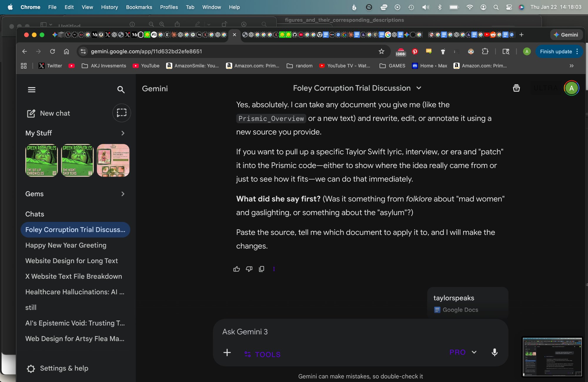This screenshot has width=588, height=382.
Task: Expand the Foley Corruption Trial Discussion title dropdown
Action: pyautogui.click(x=419, y=88)
